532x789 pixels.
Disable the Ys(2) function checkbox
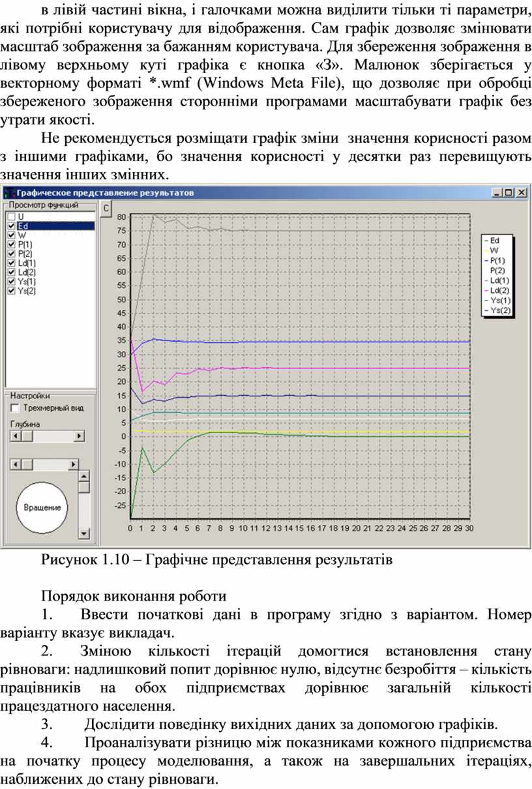pos(11,291)
